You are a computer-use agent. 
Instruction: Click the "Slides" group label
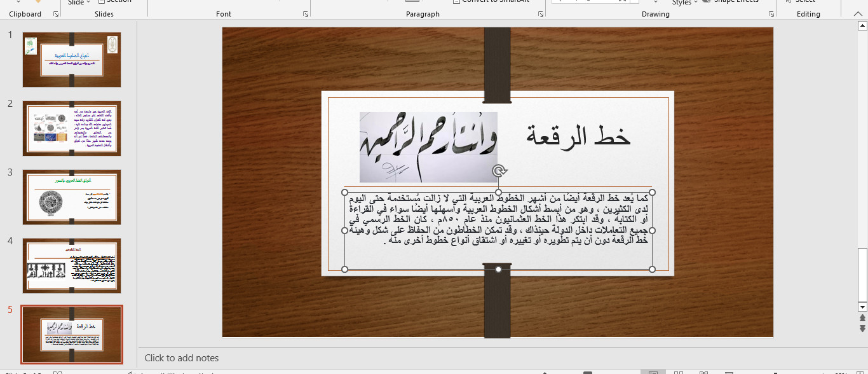[x=104, y=14]
